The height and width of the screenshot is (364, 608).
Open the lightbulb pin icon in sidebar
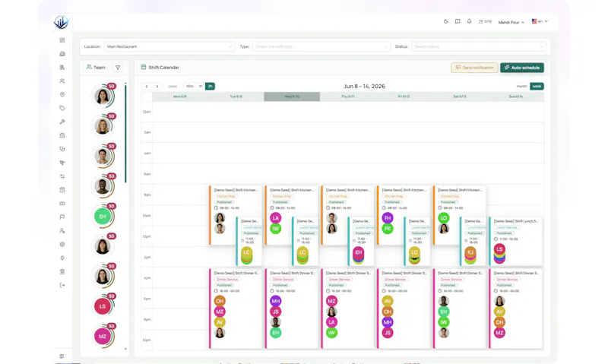(62, 258)
